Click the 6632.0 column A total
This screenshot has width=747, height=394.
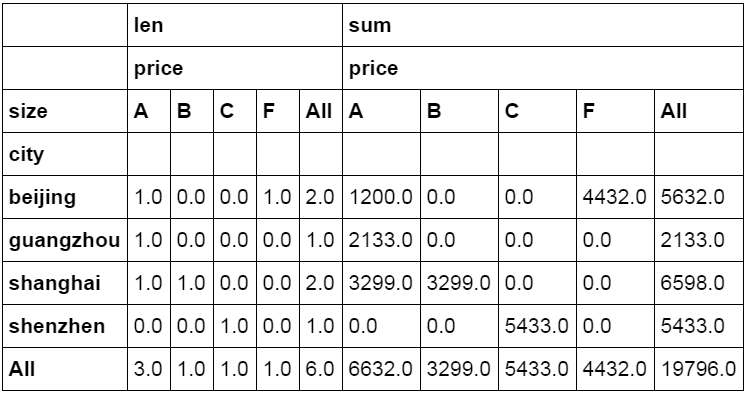[381, 369]
